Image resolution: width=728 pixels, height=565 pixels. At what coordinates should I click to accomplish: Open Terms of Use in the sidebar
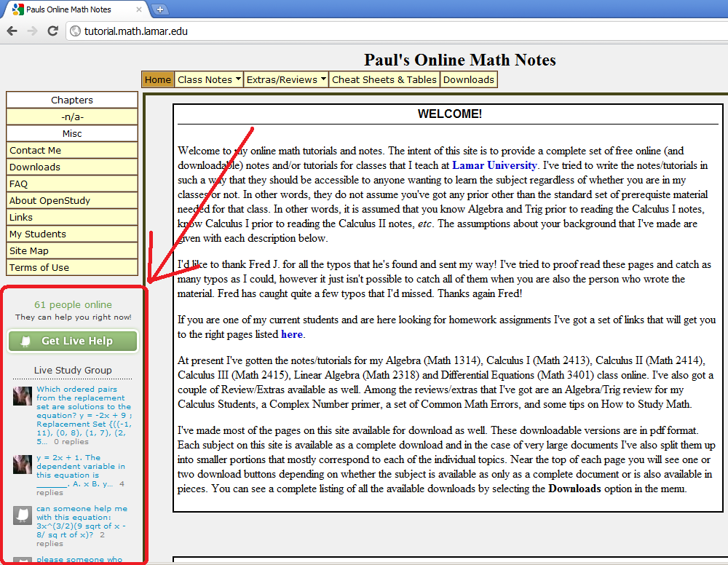coord(72,267)
